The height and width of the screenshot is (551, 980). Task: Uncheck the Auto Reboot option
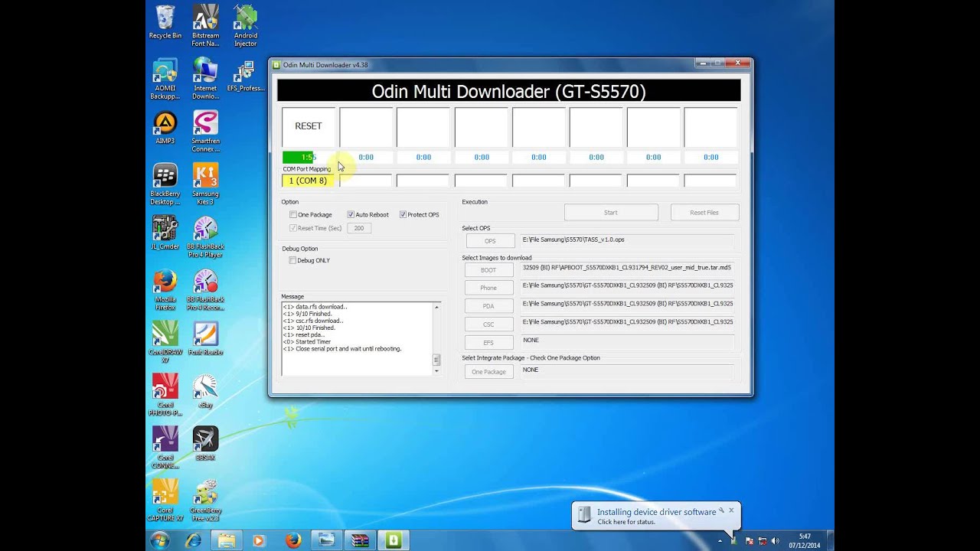click(351, 215)
